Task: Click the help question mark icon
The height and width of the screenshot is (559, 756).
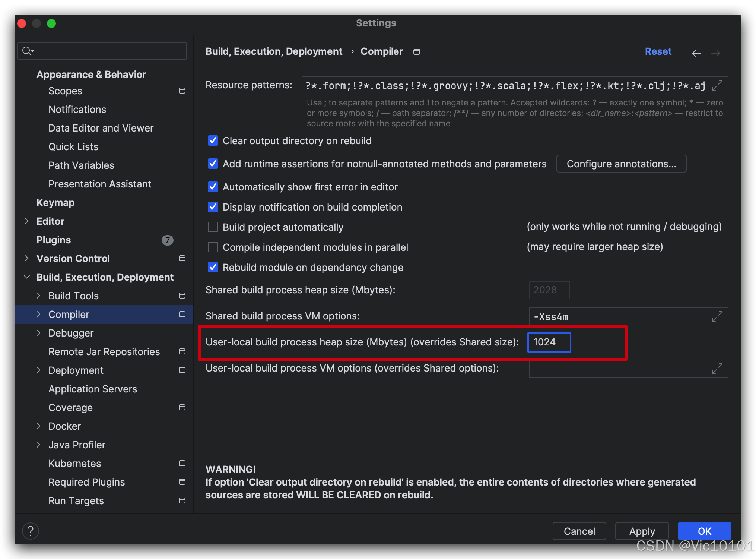Action: pyautogui.click(x=31, y=531)
